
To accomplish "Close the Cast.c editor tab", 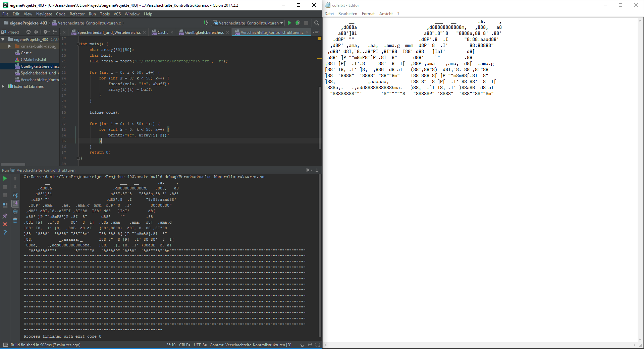I will (x=172, y=33).
